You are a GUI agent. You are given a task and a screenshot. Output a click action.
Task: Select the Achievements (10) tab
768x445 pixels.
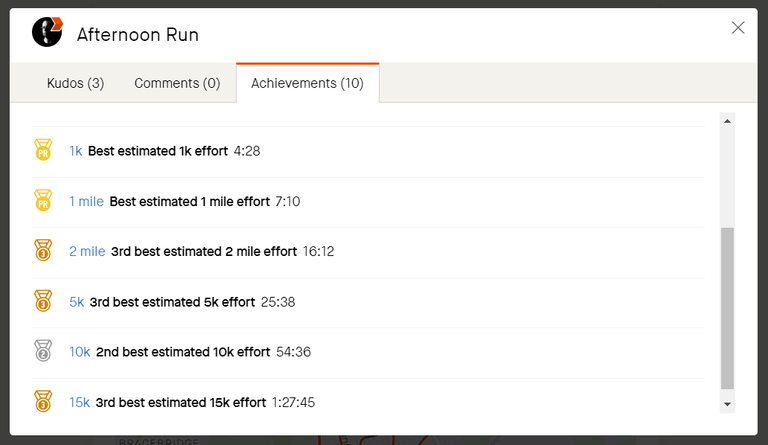pyautogui.click(x=308, y=83)
